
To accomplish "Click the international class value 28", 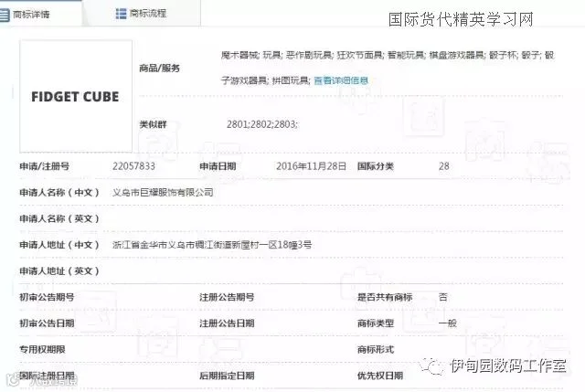I will point(443,166).
